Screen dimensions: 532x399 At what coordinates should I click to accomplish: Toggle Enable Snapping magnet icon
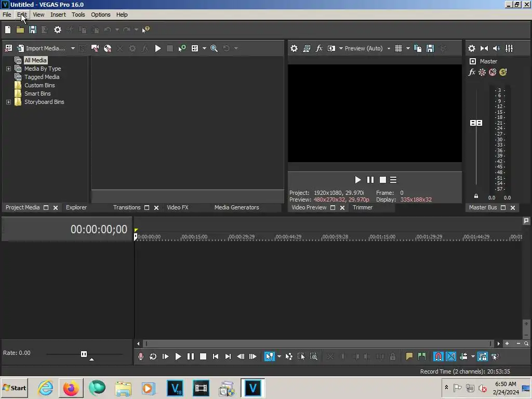click(x=438, y=356)
